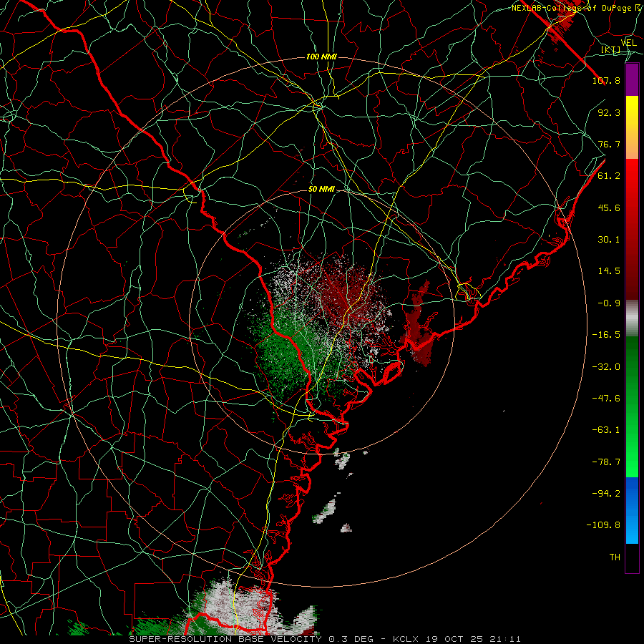Click the 45.6 velocity scale value
This screenshot has height=644, width=644.
(609, 208)
